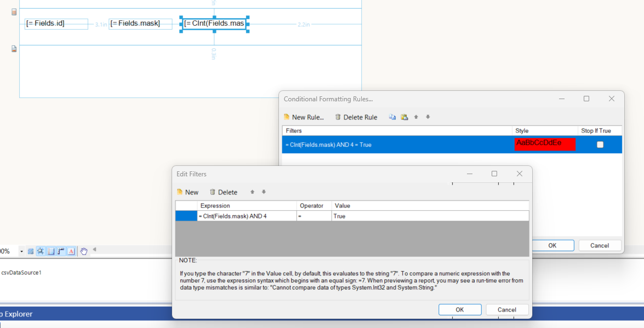Click the copy rule icon
Viewport: 644px width, 328px height.
pyautogui.click(x=392, y=117)
